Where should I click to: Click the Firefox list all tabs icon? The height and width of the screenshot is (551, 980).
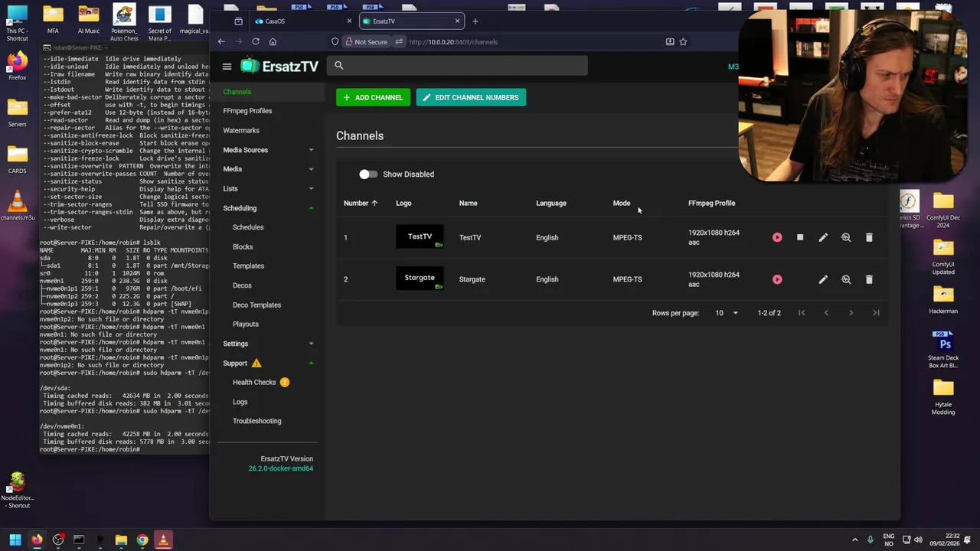[238, 21]
